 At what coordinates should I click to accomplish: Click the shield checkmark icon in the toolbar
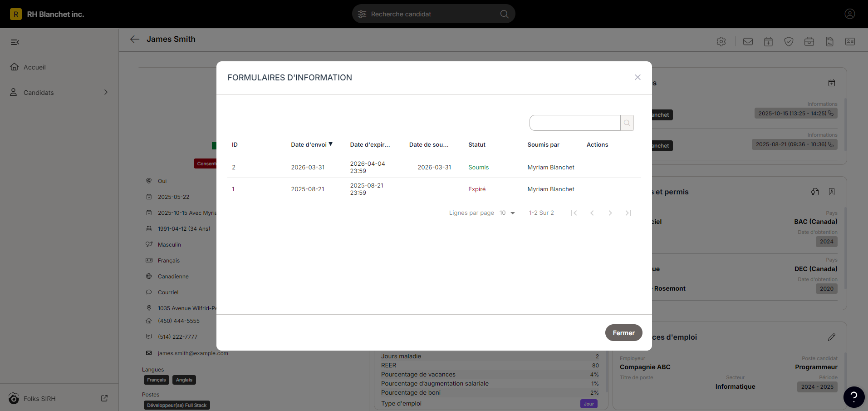tap(789, 42)
